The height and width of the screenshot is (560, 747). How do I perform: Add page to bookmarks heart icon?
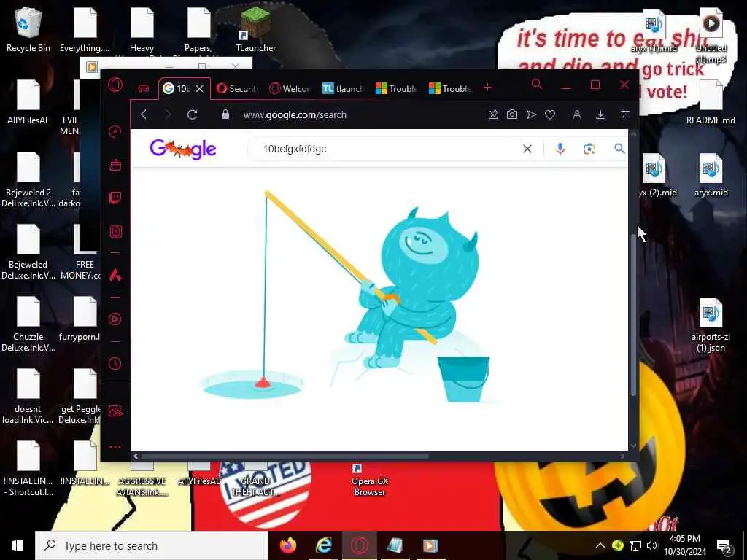[550, 114]
